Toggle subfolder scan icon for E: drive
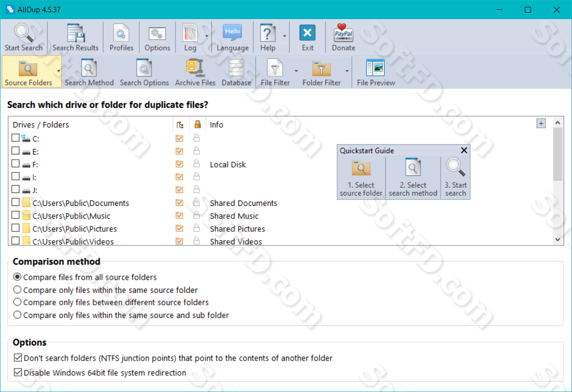This screenshot has height=392, width=572. tap(179, 151)
